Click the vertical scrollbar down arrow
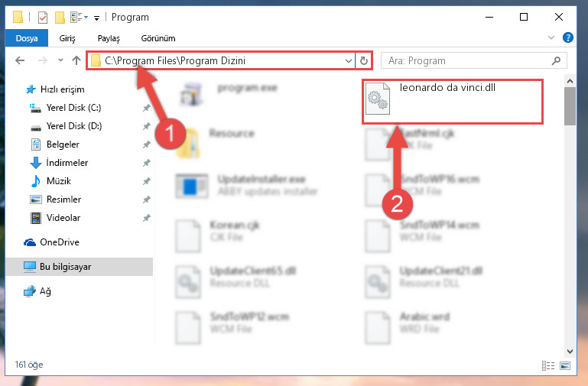The width and height of the screenshot is (588, 386). pyautogui.click(x=570, y=352)
